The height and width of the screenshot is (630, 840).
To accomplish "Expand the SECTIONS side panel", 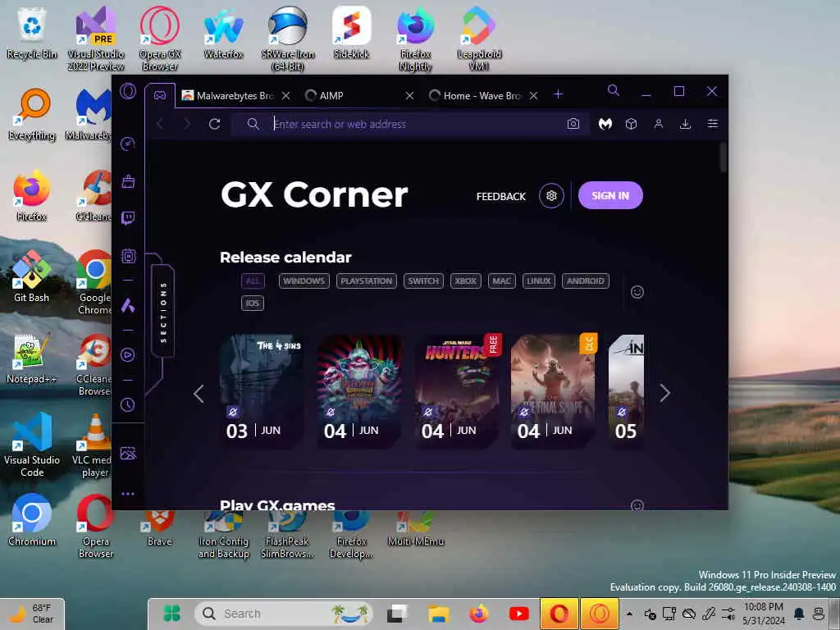I will point(163,311).
